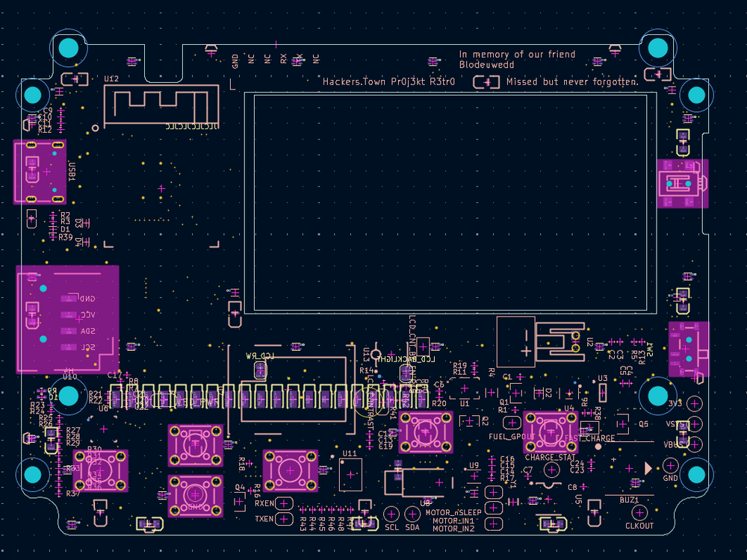
Task: Click the Hackers.Town Pr0j3kt R3tr0 title
Action: tap(390, 81)
